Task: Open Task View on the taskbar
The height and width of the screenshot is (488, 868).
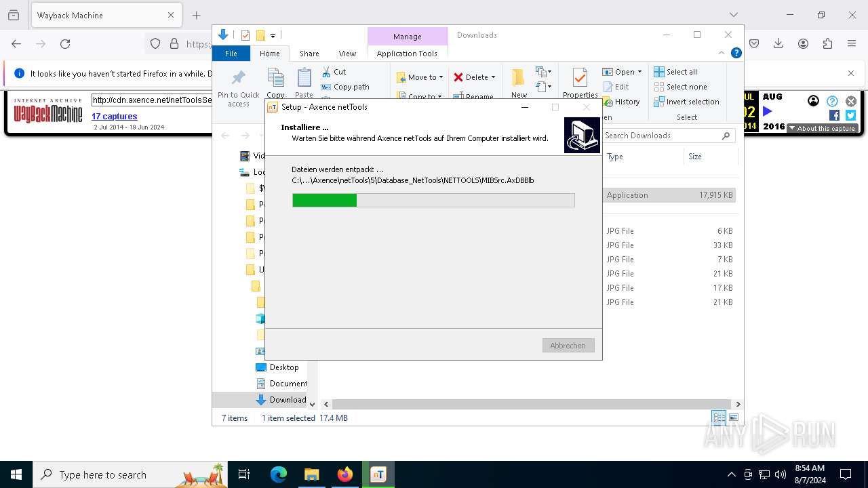Action: tap(244, 474)
